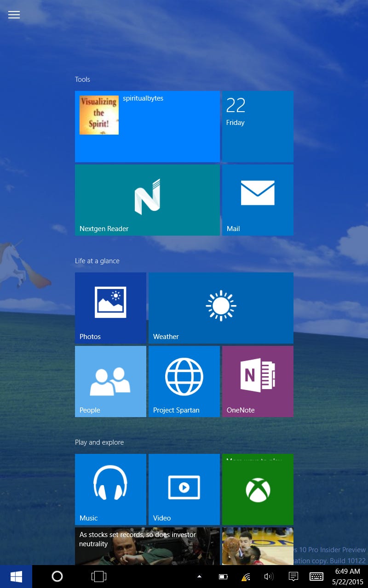Toggle the touch keyboard
368x588 pixels.
pos(316,576)
